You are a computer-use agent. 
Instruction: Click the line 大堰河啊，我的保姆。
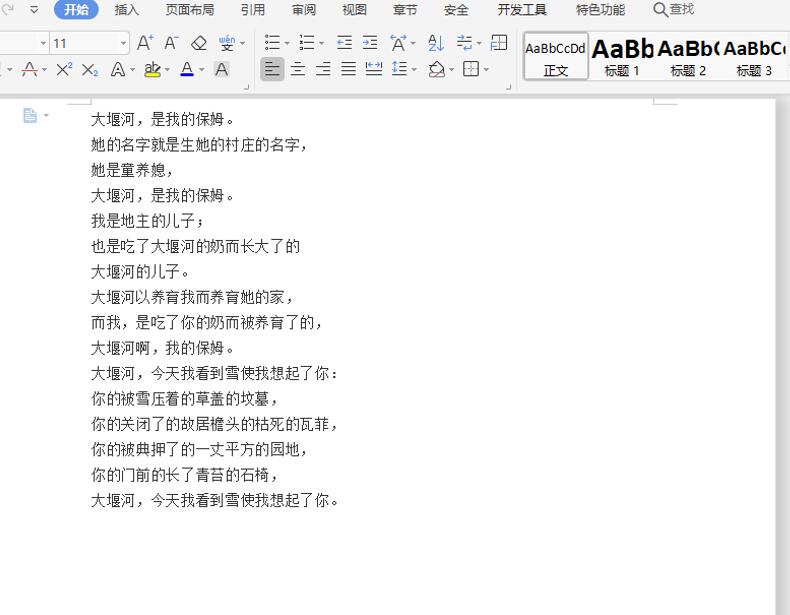coord(162,348)
